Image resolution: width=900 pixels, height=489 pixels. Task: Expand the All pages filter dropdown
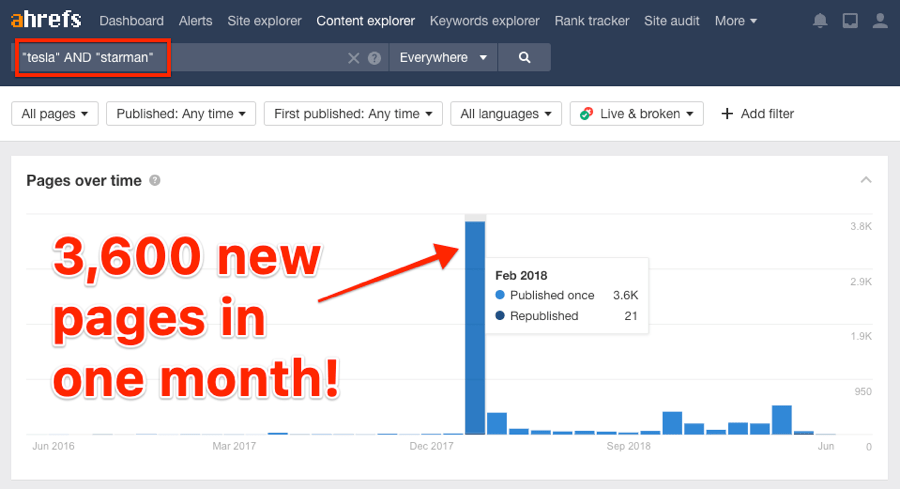[55, 114]
